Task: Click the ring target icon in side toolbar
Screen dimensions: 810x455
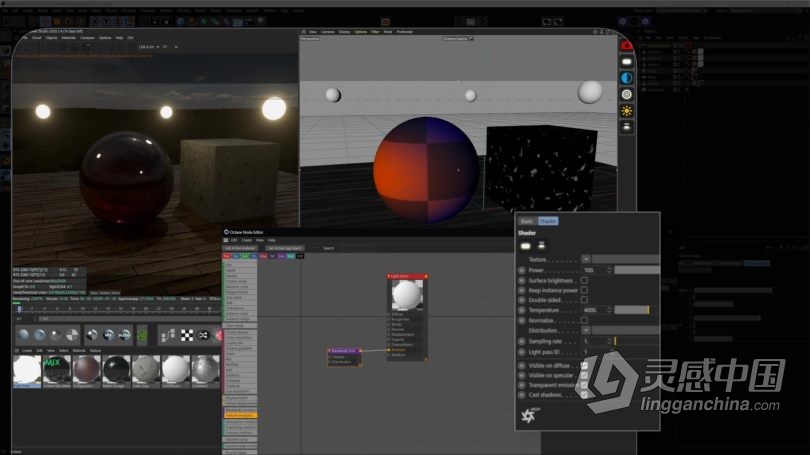Action: 627,95
